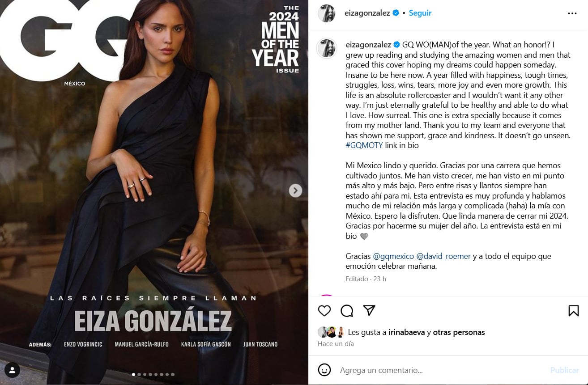Share the post with the paper plane icon
The width and height of the screenshot is (588, 385).
point(369,310)
